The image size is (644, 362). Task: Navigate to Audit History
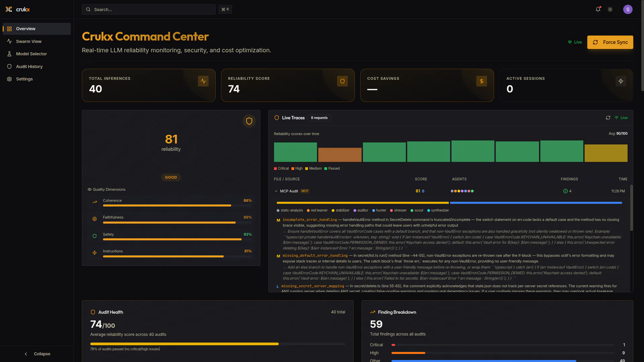[37, 66]
